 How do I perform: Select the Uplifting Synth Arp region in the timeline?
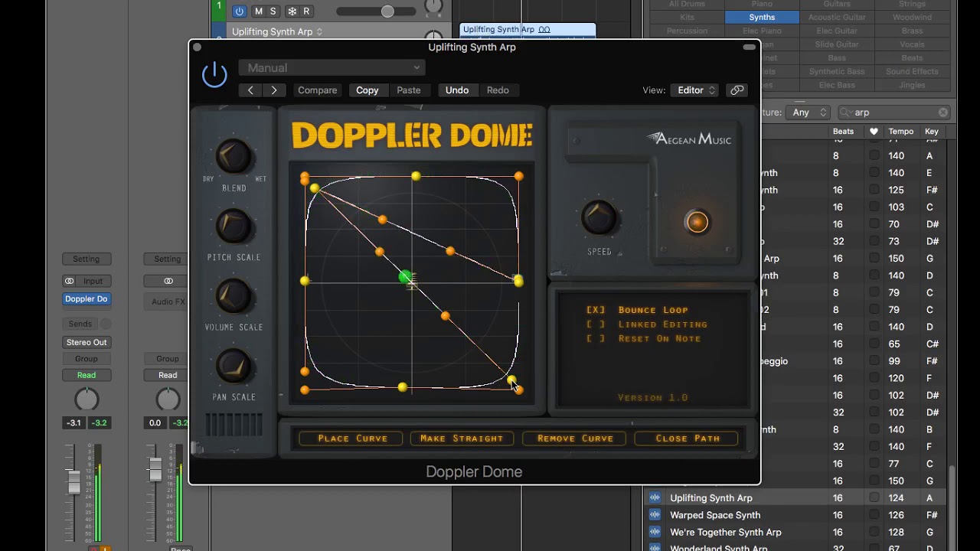coord(528,30)
